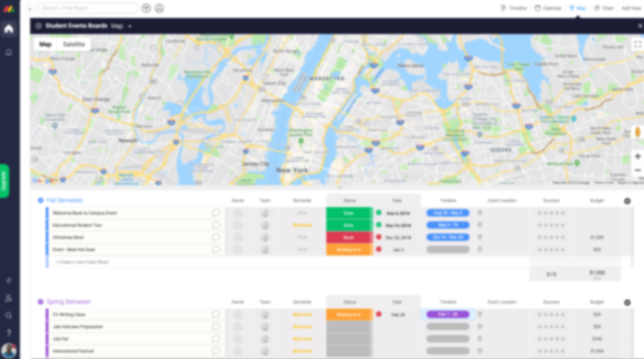Open conversation bubble for CV Writing Class

(216, 314)
